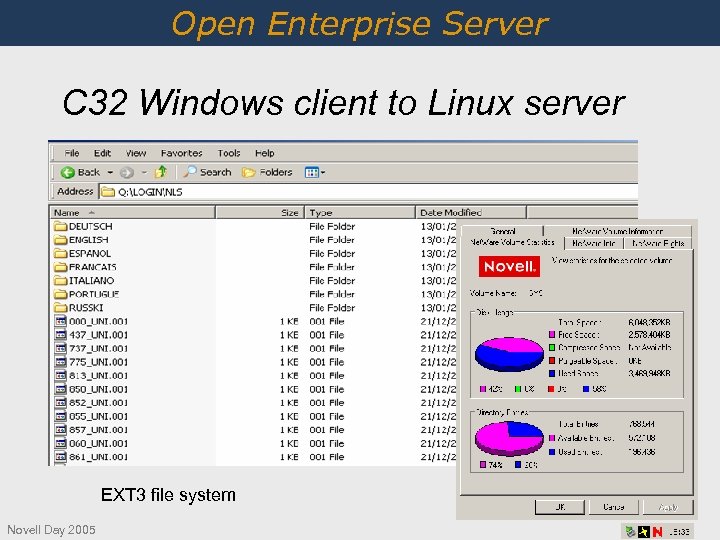Click the green network tray icon
Screen dimensions: 720x540
[630, 531]
